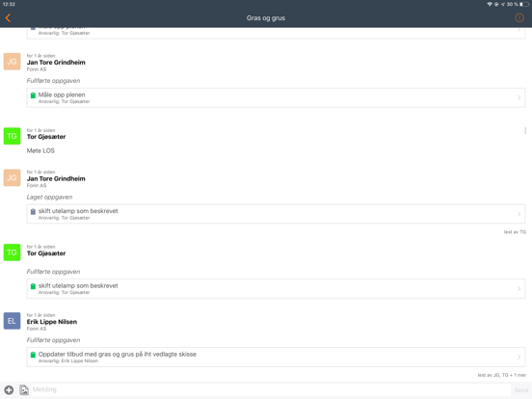
Task: Open project info icon in header
Action: (x=519, y=17)
